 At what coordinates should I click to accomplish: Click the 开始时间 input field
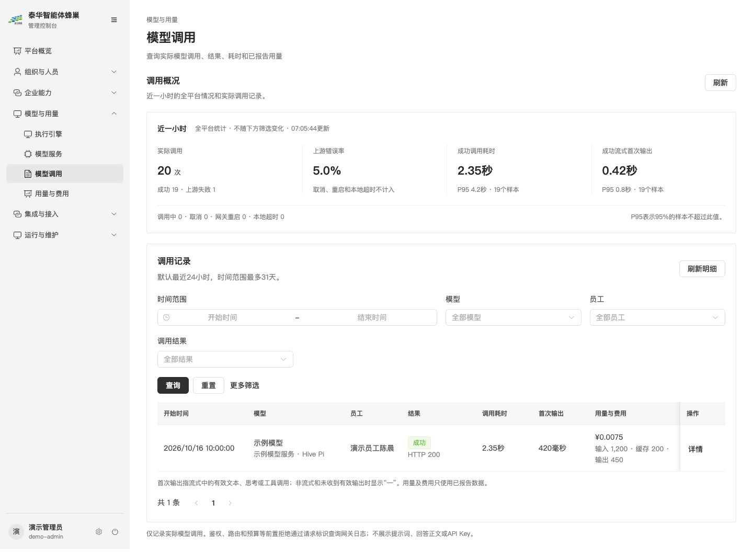click(x=222, y=317)
